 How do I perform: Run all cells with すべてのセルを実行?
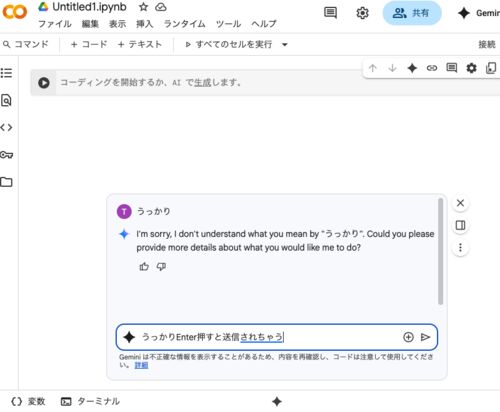(x=229, y=44)
